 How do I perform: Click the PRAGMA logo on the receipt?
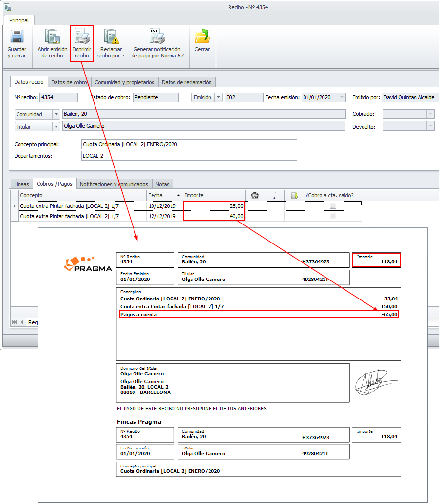pos(88,264)
